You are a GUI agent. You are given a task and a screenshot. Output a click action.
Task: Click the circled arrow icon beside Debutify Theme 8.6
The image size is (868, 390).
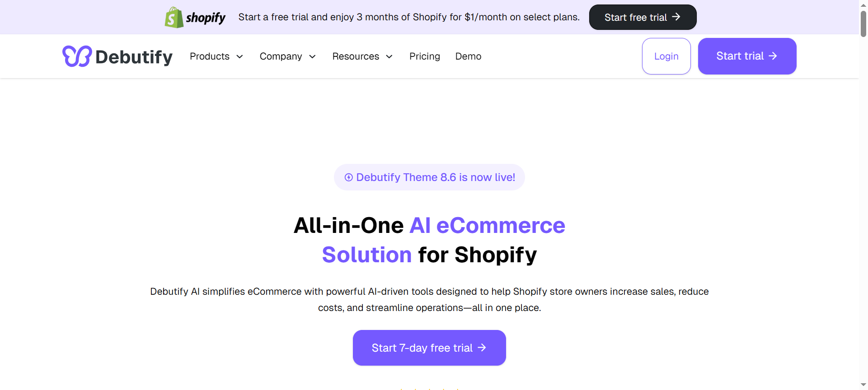(348, 177)
